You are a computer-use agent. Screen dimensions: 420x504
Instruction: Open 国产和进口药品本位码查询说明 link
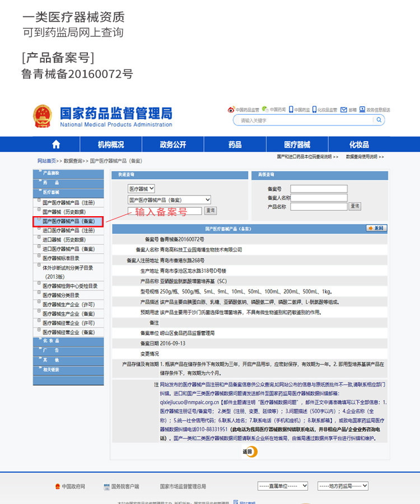click(307, 157)
